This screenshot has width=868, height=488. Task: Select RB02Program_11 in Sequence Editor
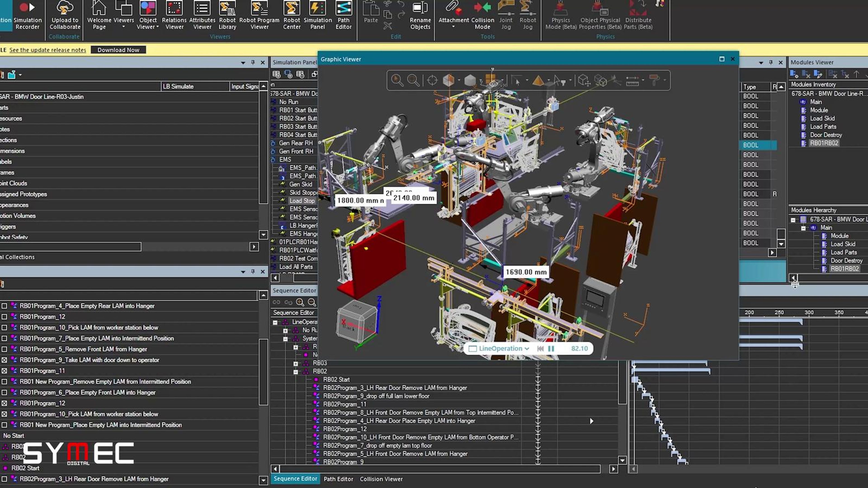pos(344,404)
